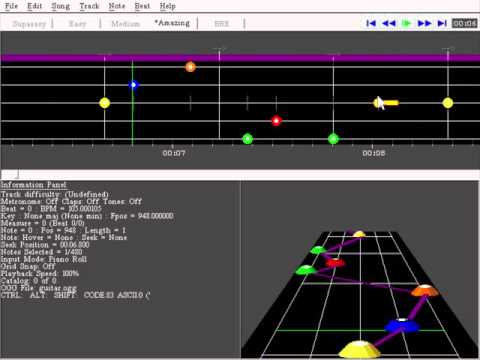Open the Note menu
The width and height of the screenshot is (480, 360).
[x=117, y=6]
